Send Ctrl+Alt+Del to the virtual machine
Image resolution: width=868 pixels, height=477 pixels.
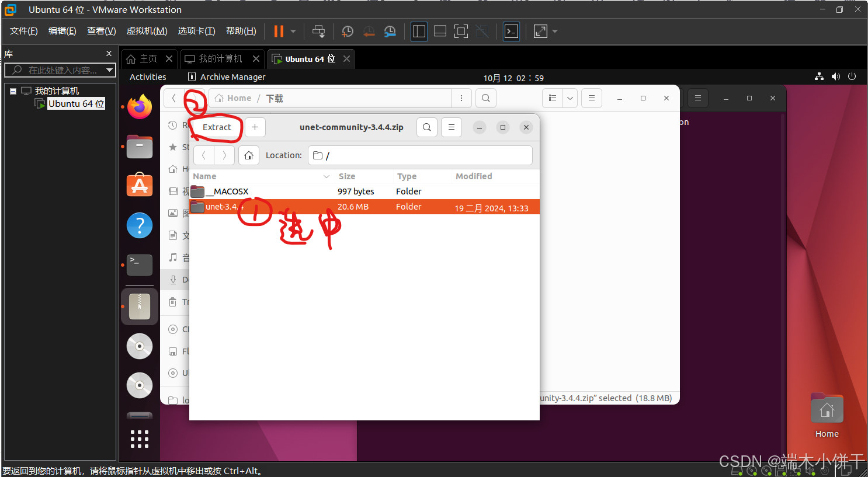click(x=318, y=31)
